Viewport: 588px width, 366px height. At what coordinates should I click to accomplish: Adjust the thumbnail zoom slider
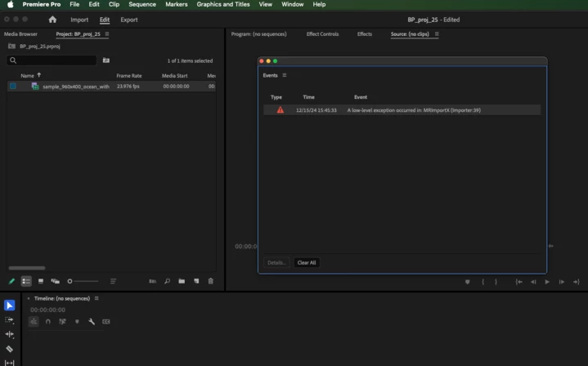pos(83,281)
